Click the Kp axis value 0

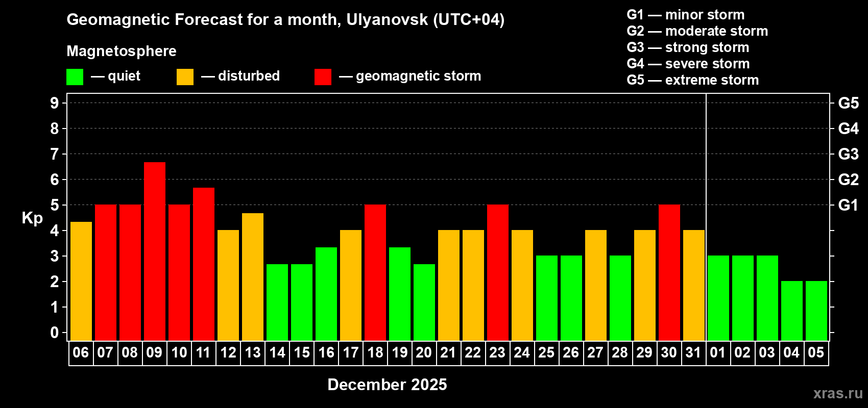[x=55, y=333]
